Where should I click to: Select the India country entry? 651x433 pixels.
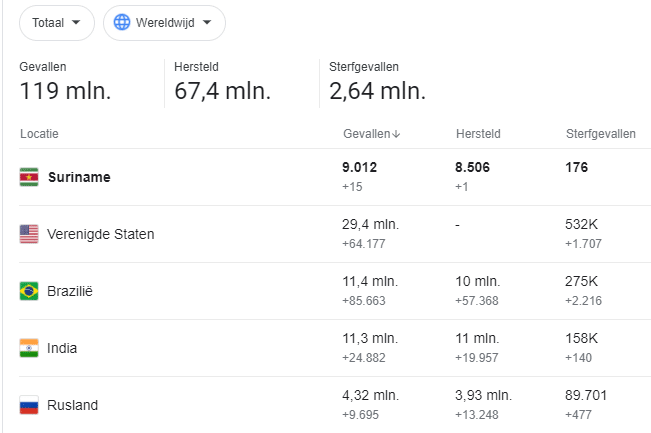click(335, 348)
